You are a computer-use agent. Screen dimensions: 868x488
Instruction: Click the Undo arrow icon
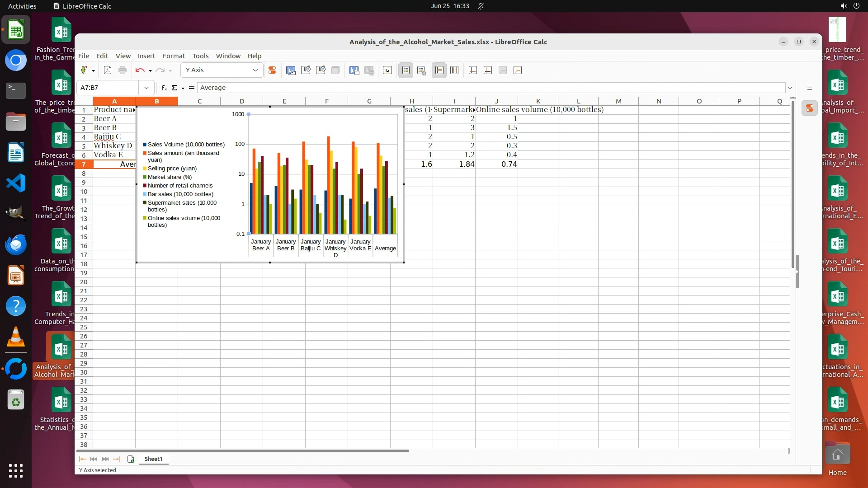click(x=140, y=70)
